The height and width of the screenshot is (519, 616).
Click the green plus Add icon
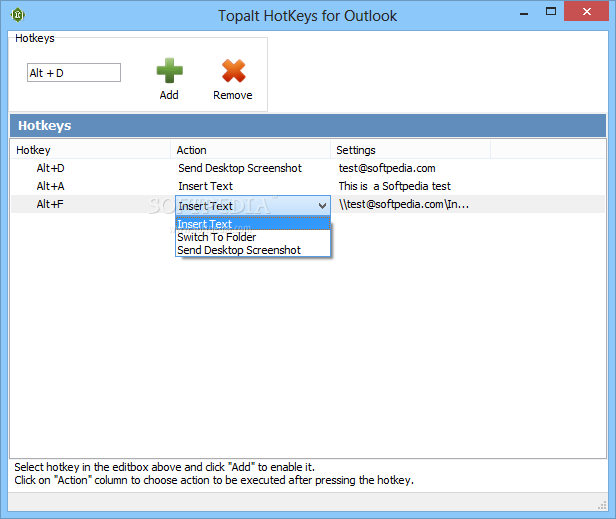(169, 71)
